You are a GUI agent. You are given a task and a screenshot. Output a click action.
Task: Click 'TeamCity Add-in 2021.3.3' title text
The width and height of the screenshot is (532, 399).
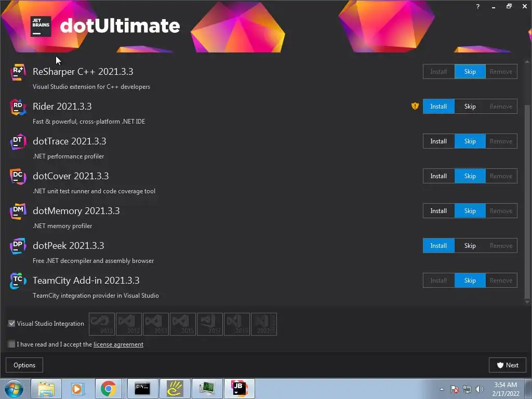pos(86,281)
